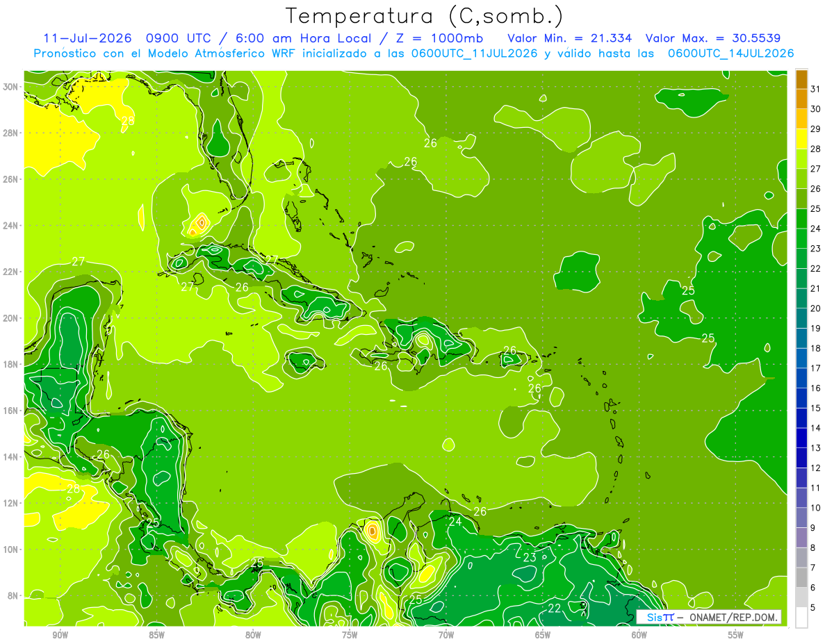Click the legend value 10
This screenshot has height=644, width=834.
(816, 508)
